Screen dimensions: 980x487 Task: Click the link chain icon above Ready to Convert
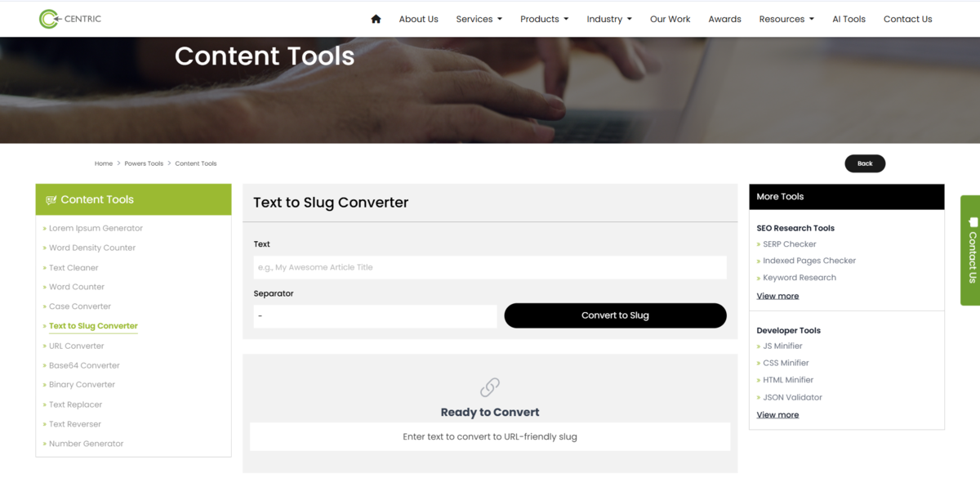pyautogui.click(x=490, y=386)
